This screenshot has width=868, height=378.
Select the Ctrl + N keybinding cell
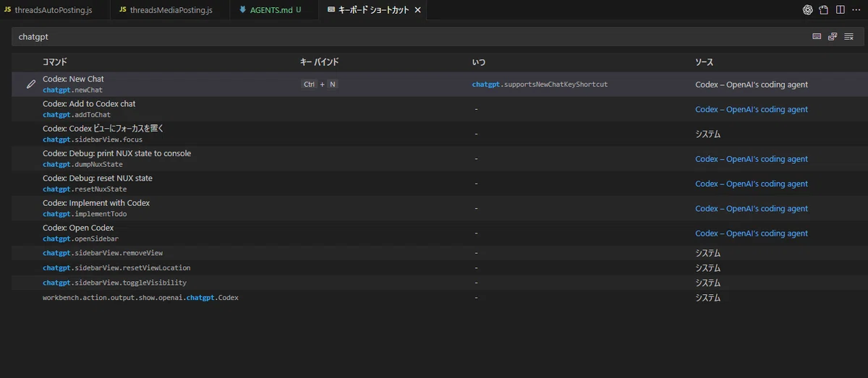320,85
